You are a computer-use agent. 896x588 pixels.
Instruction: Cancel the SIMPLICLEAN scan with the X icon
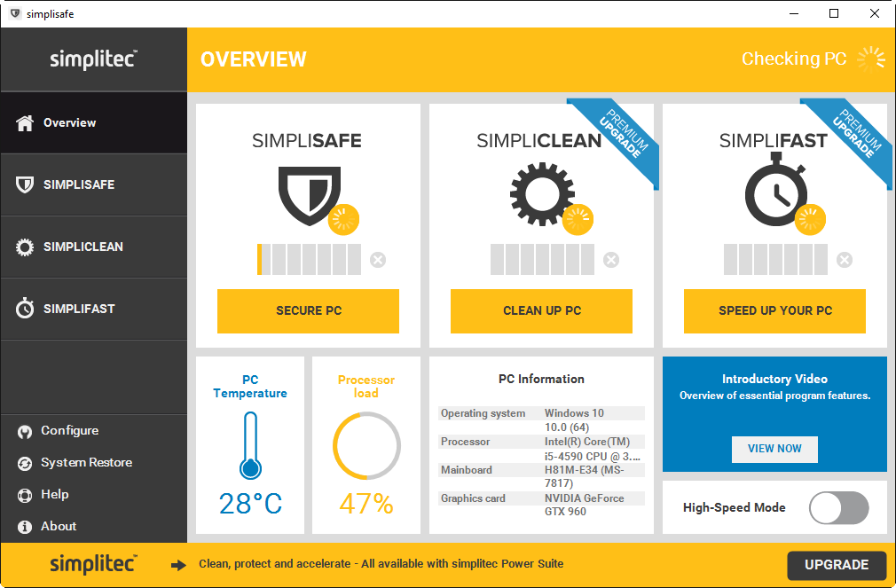pos(611,260)
